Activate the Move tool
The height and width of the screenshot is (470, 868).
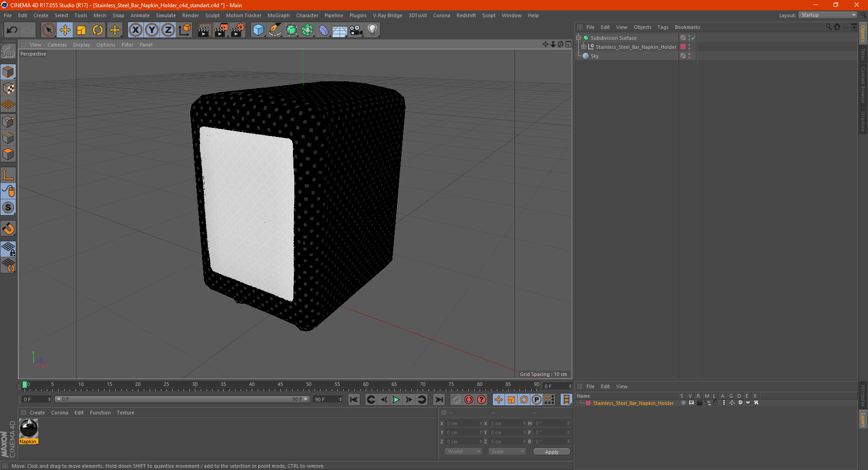point(65,30)
